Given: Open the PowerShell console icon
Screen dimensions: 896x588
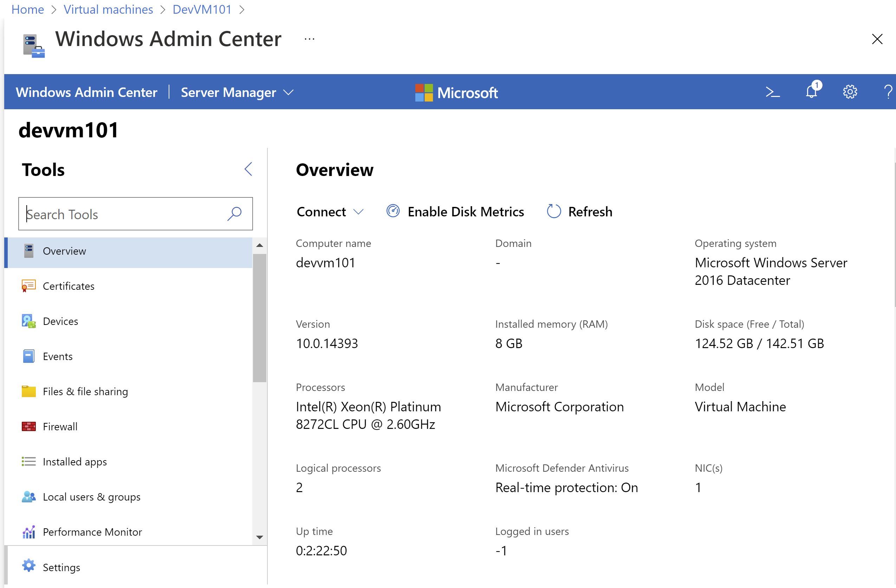Looking at the screenshot, I should point(773,92).
